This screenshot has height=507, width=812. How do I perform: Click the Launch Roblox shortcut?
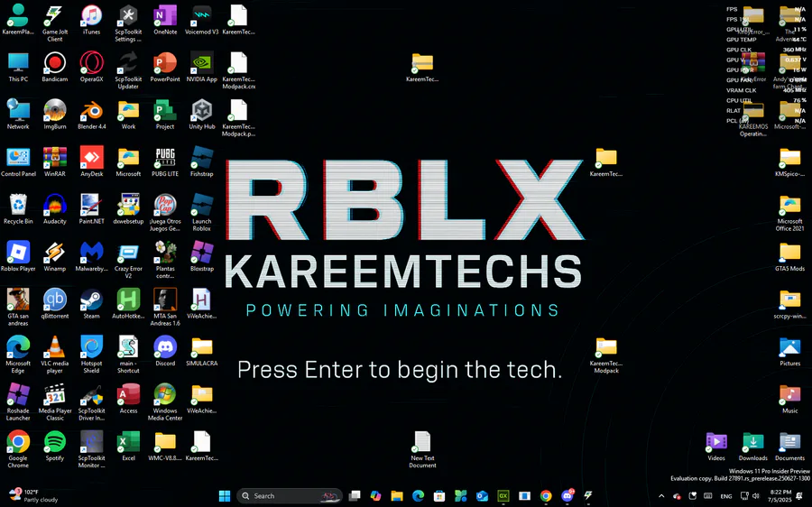click(202, 213)
